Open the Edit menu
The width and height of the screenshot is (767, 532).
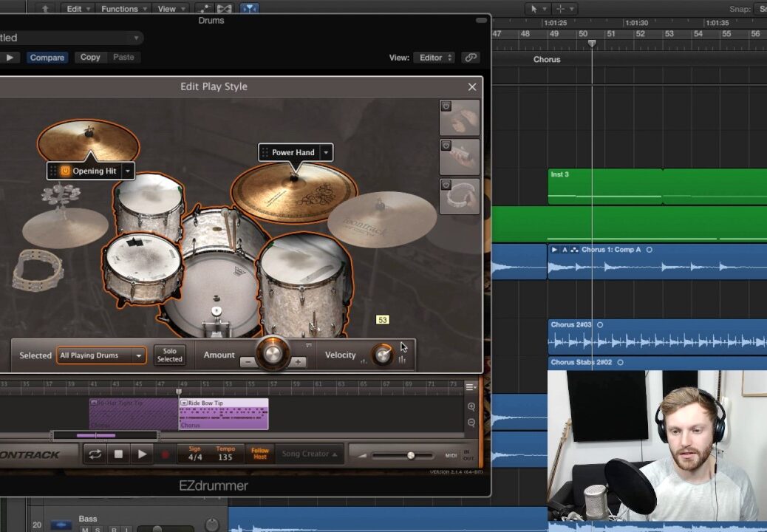pos(78,9)
